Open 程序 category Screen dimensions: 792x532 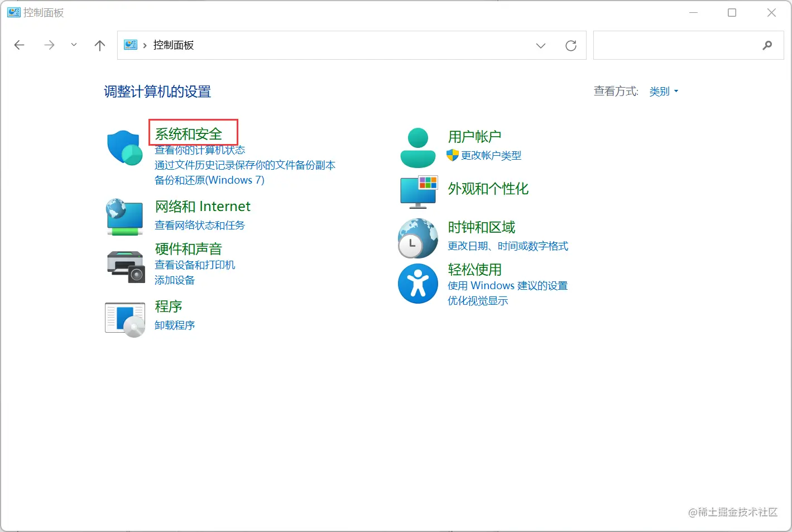169,306
